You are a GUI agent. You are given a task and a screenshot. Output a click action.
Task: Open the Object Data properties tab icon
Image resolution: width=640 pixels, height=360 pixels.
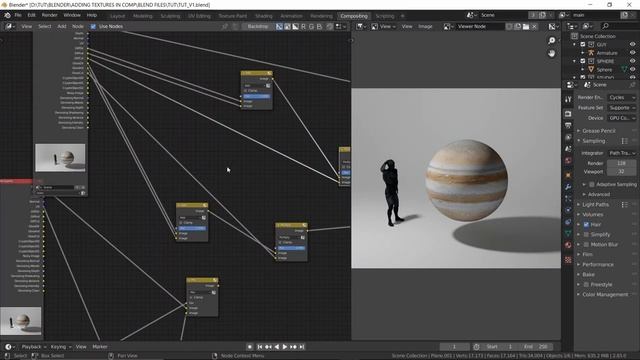[568, 233]
